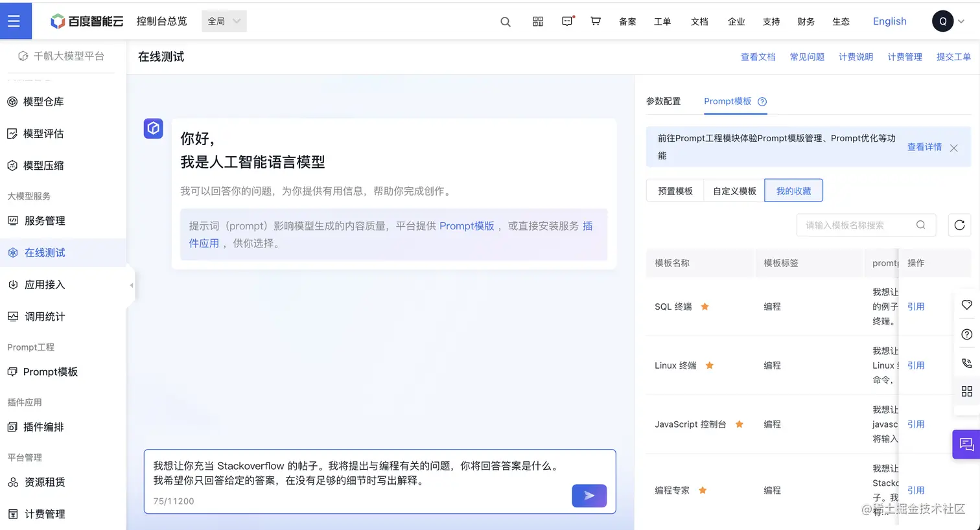Open the 计费说明 link
Viewport: 980px width, 530px height.
(x=856, y=57)
